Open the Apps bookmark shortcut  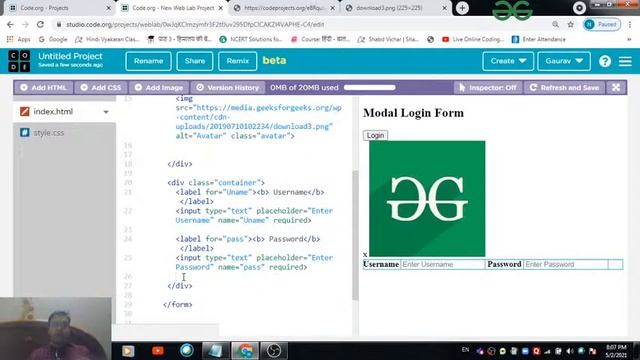click(x=19, y=39)
